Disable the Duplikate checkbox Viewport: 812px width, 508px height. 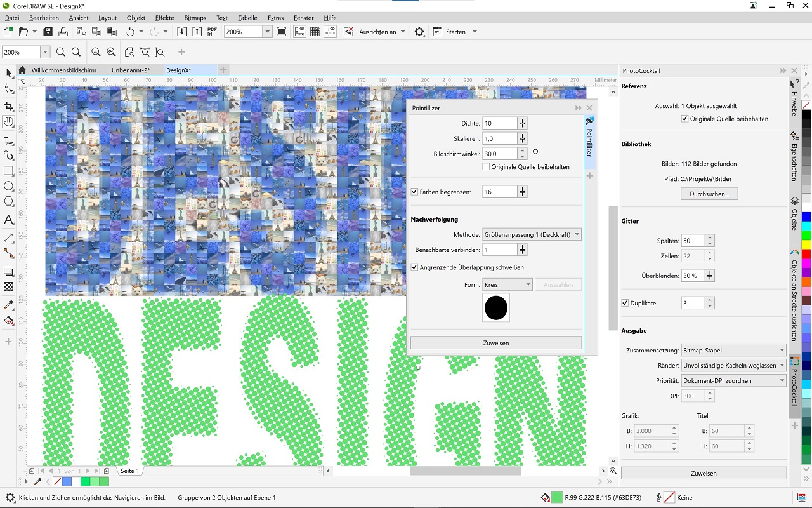pyautogui.click(x=625, y=304)
